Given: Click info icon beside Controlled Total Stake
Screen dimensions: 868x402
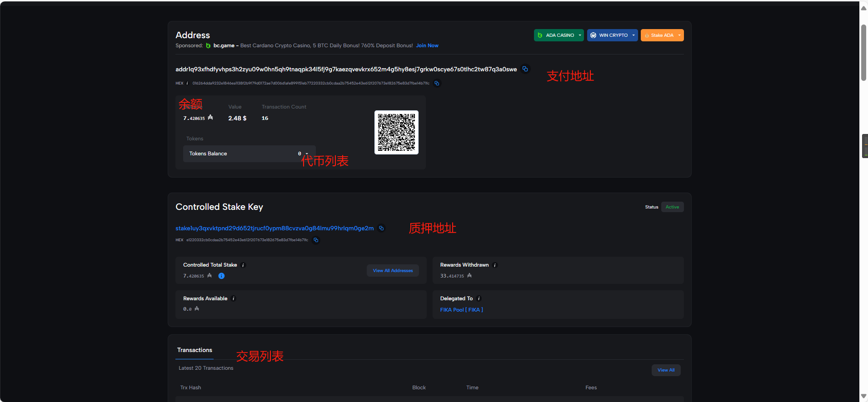Looking at the screenshot, I should pos(243,265).
